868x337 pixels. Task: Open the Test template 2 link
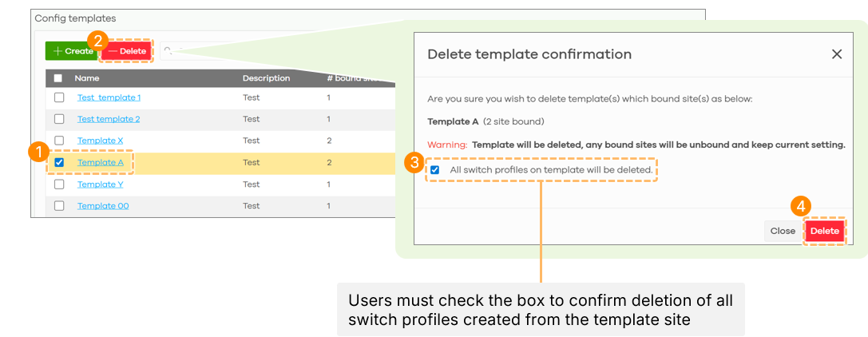pyautogui.click(x=109, y=119)
